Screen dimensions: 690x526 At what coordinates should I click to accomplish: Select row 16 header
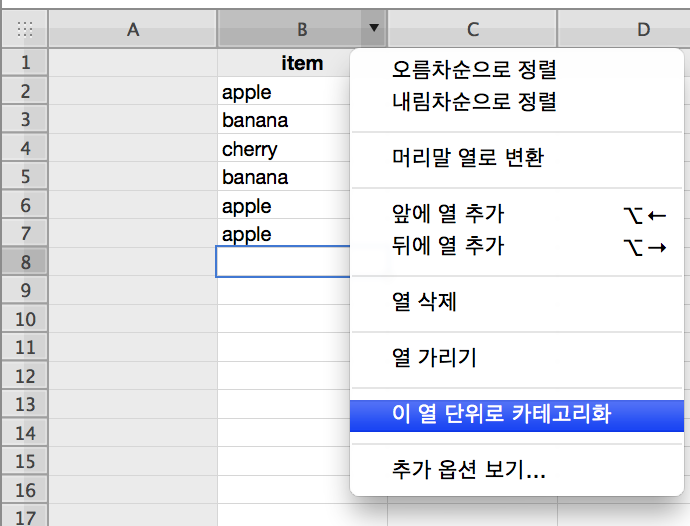click(x=25, y=489)
